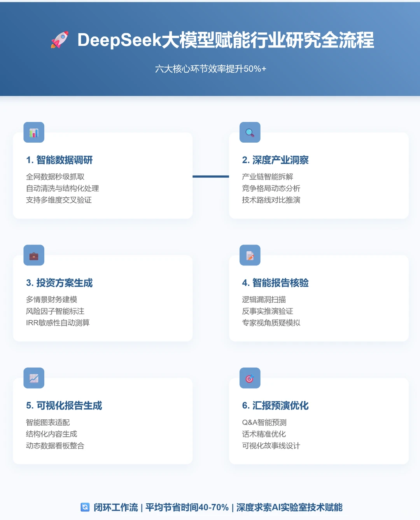Click the line '支持多维度交叉验证'

(59, 200)
